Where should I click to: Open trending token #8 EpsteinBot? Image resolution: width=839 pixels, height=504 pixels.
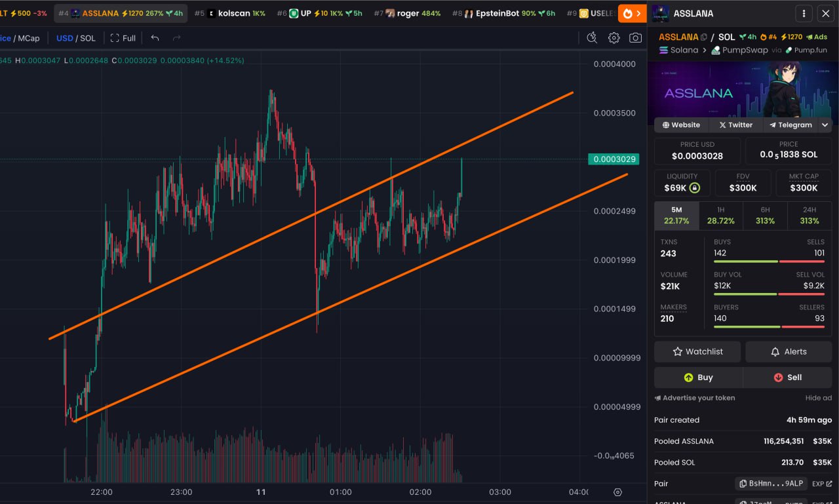click(503, 13)
